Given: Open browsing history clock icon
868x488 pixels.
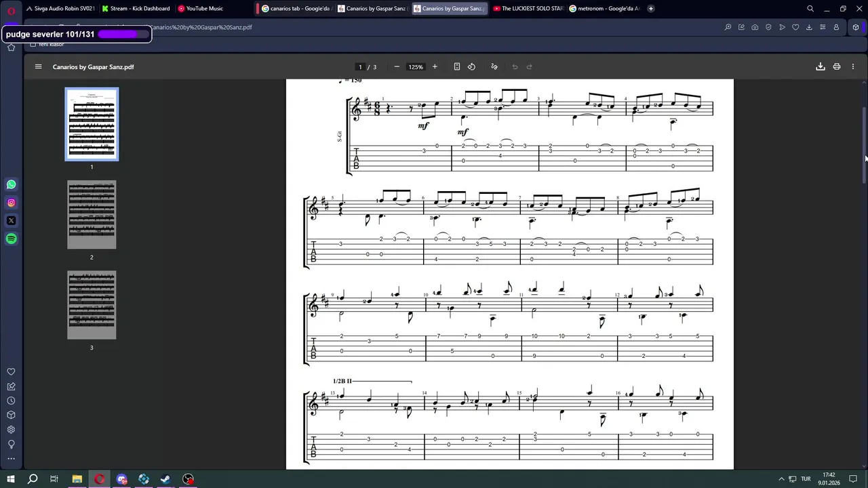Looking at the screenshot, I should (x=11, y=401).
